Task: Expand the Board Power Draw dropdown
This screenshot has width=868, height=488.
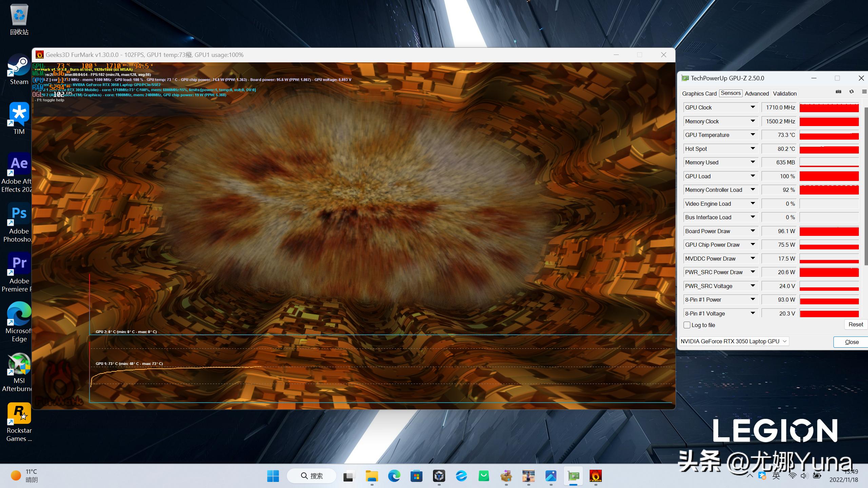Action: point(753,231)
